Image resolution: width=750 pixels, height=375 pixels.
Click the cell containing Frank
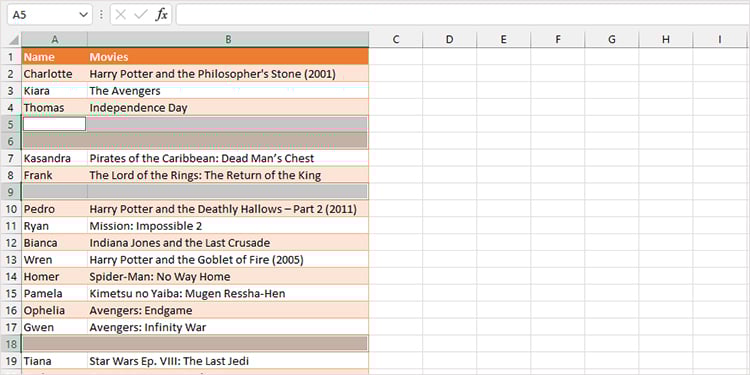[x=55, y=175]
